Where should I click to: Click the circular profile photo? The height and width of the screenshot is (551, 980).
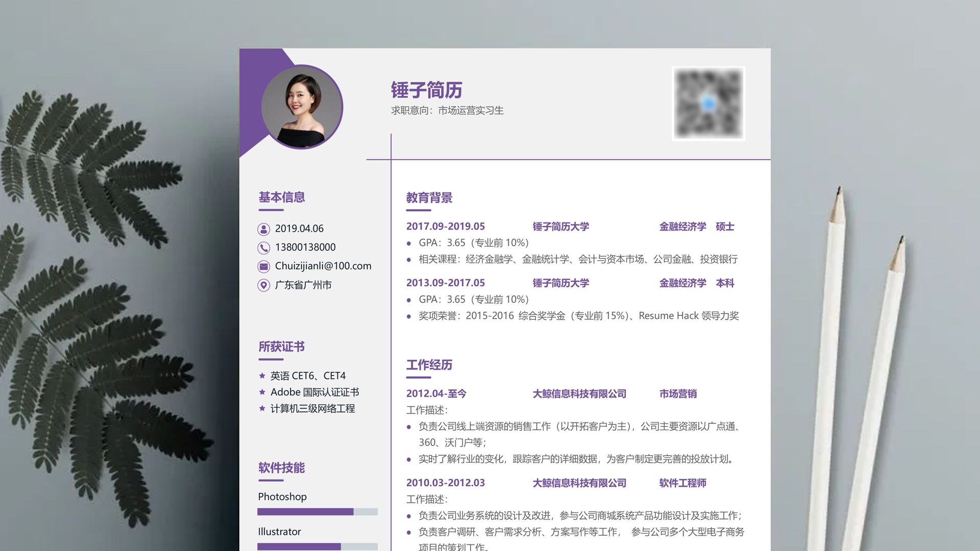pos(302,107)
